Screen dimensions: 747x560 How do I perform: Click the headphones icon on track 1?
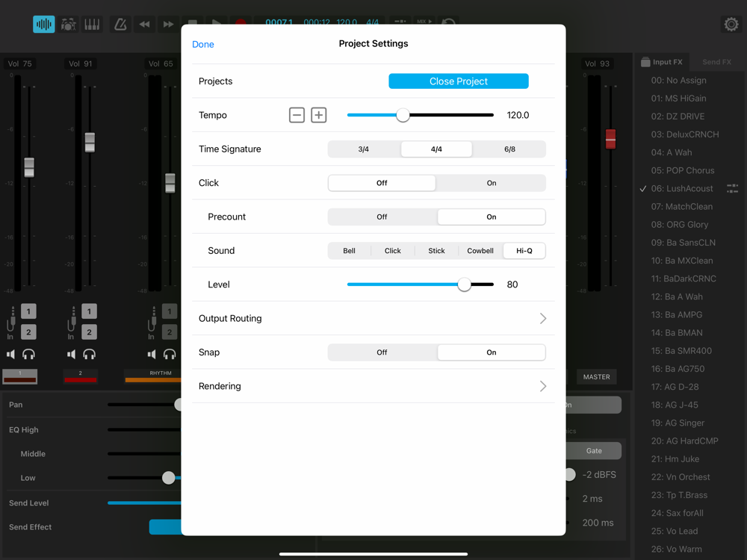[x=29, y=355]
